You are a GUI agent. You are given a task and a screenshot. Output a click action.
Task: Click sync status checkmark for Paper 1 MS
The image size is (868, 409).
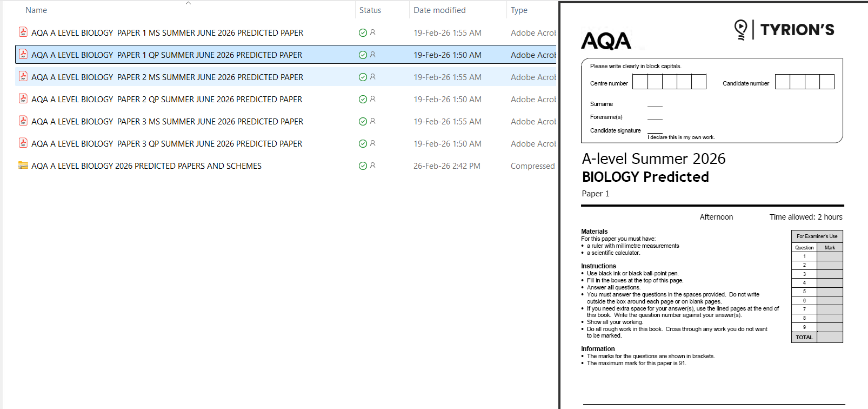tap(363, 33)
